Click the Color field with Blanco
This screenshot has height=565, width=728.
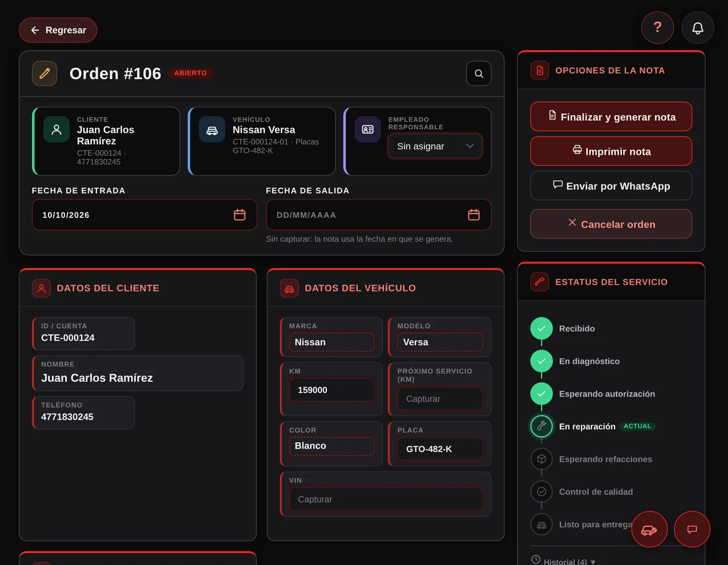(x=332, y=446)
